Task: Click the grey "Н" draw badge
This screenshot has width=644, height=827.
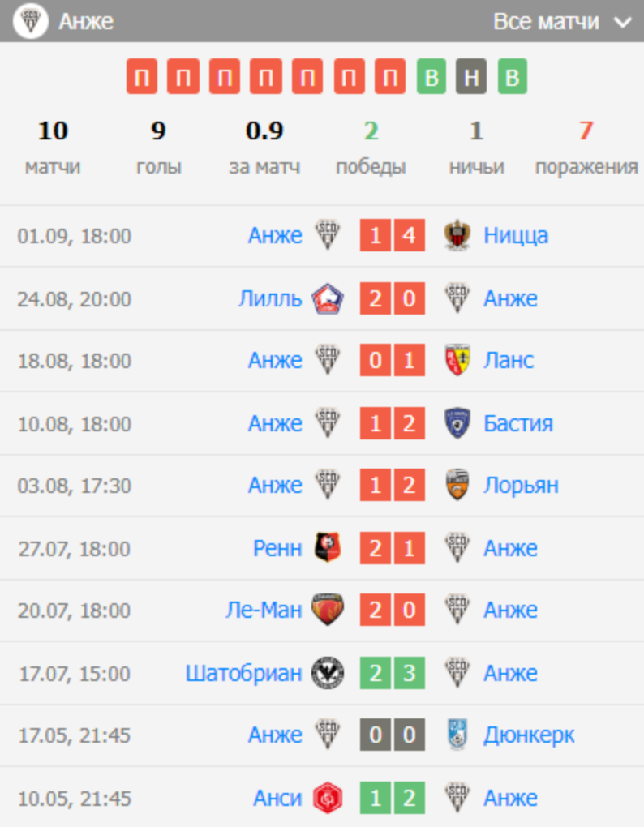Action: tap(471, 78)
